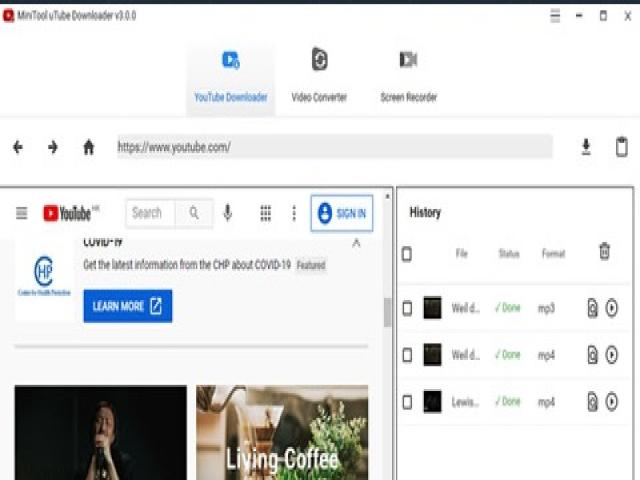Screen dimensions: 640x480
Task: Paste URL using the clipboard icon
Action: click(x=622, y=147)
